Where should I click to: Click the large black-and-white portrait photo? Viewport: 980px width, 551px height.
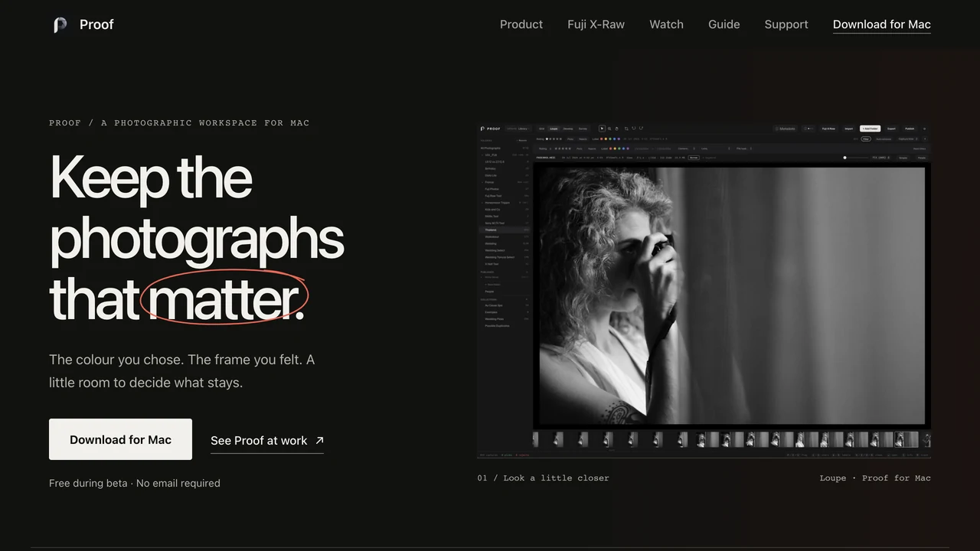click(732, 295)
